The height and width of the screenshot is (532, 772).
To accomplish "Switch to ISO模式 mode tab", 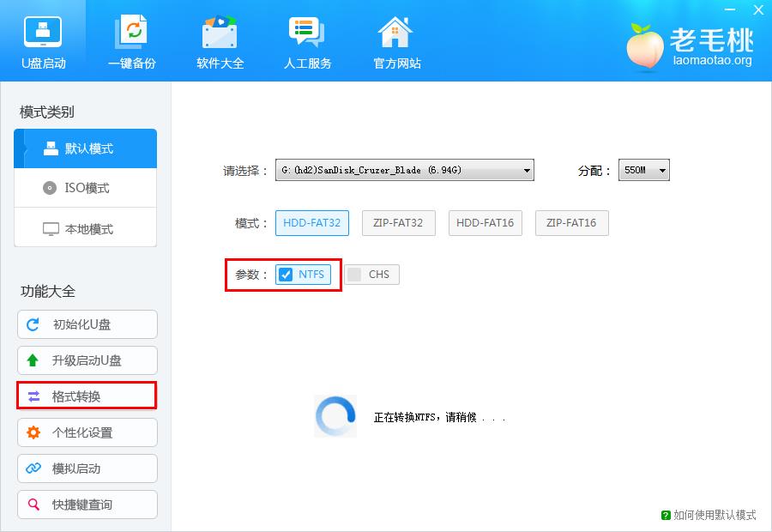I will 85,188.
